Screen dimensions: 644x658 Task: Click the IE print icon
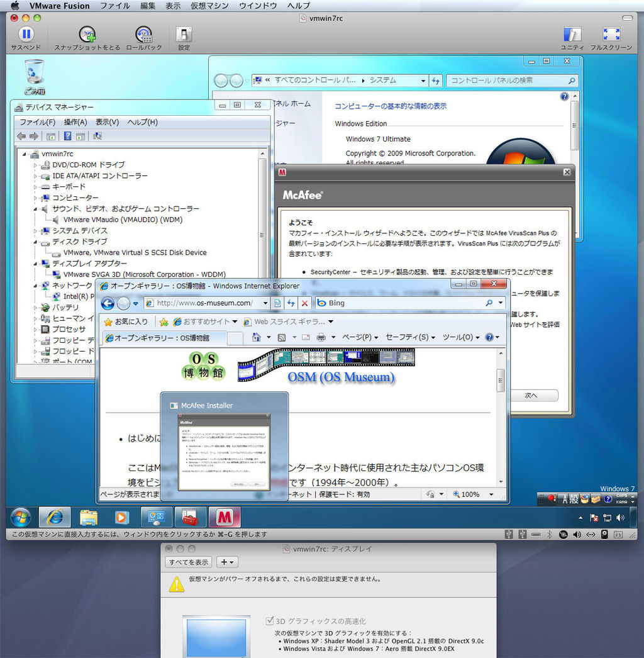(321, 337)
